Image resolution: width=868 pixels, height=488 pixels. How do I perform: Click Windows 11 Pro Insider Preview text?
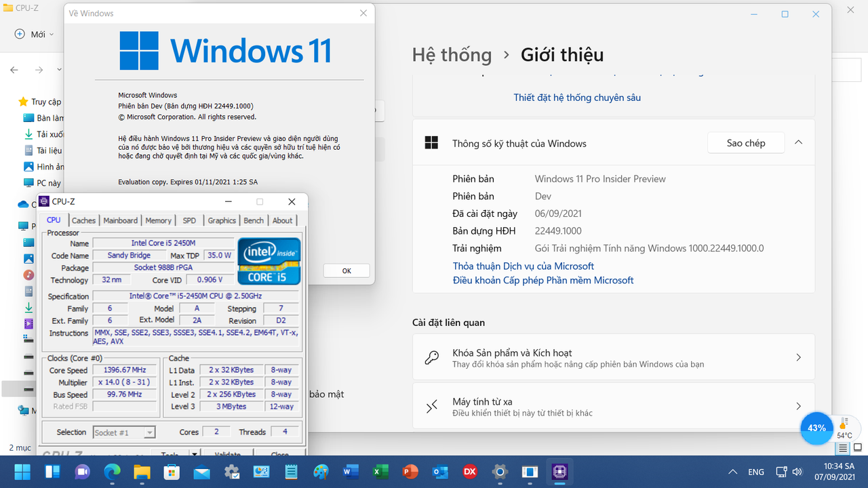(x=600, y=179)
